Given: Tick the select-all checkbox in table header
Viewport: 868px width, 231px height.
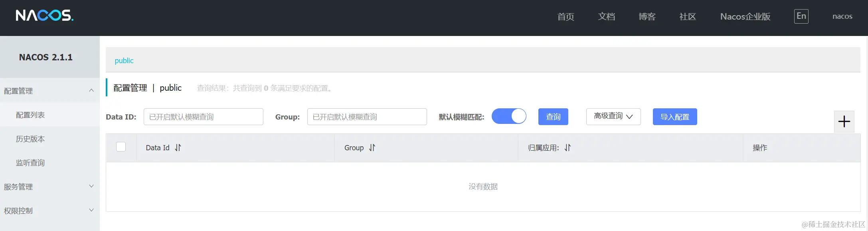Looking at the screenshot, I should [121, 147].
